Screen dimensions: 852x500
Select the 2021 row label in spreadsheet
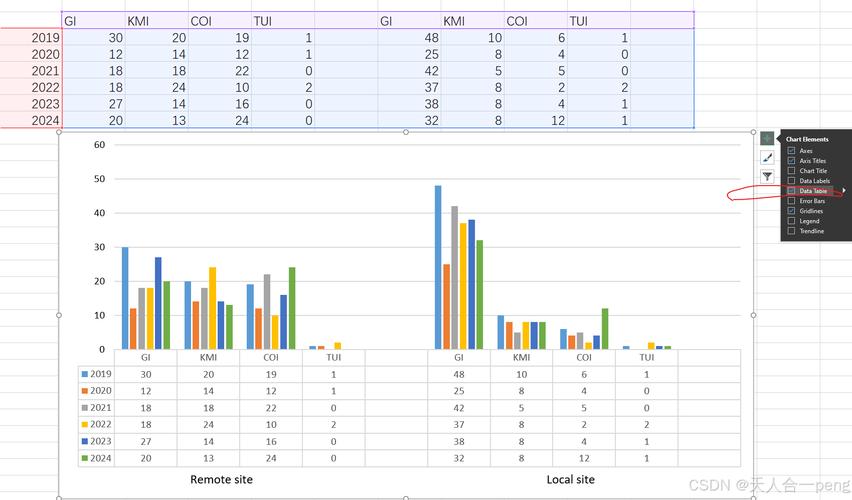[x=45, y=71]
